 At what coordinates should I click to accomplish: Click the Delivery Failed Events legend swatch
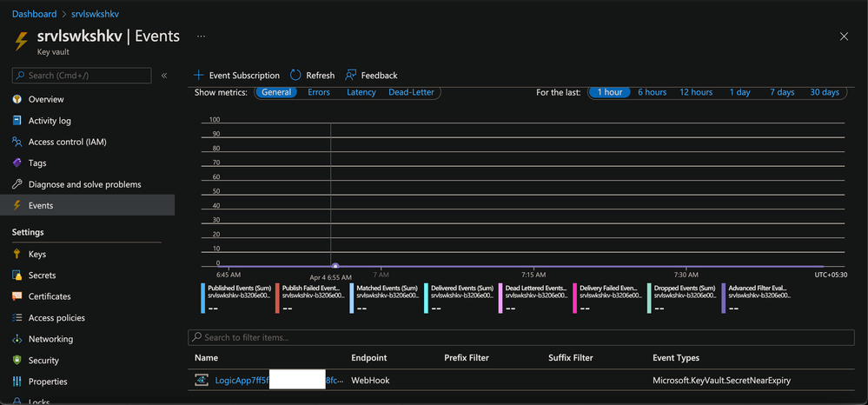[575, 299]
